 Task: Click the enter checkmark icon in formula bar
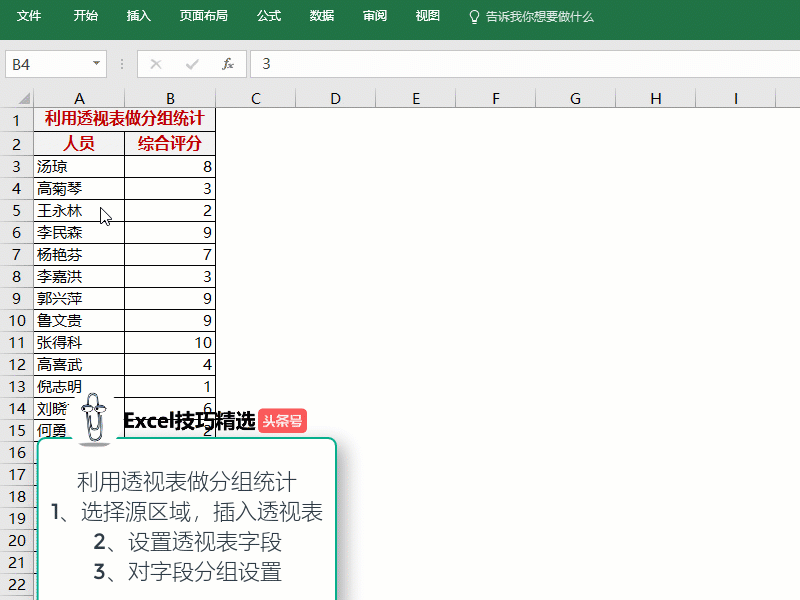point(192,64)
